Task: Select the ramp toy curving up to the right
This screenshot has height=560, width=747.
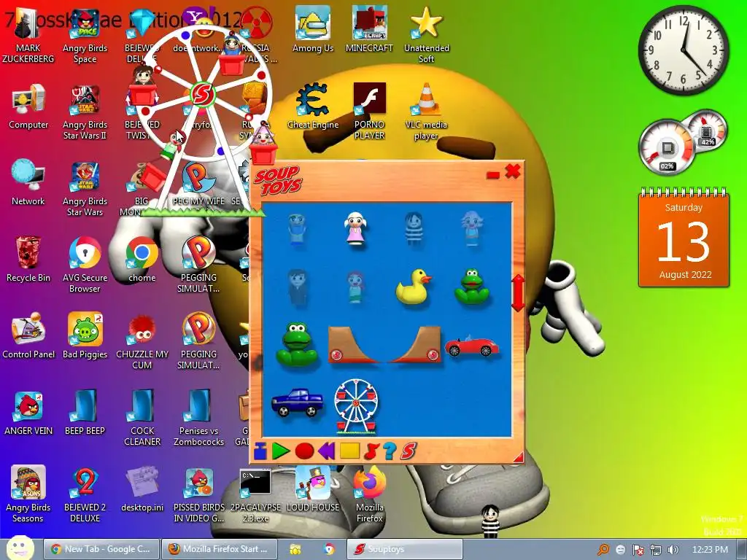Action: 416,345
